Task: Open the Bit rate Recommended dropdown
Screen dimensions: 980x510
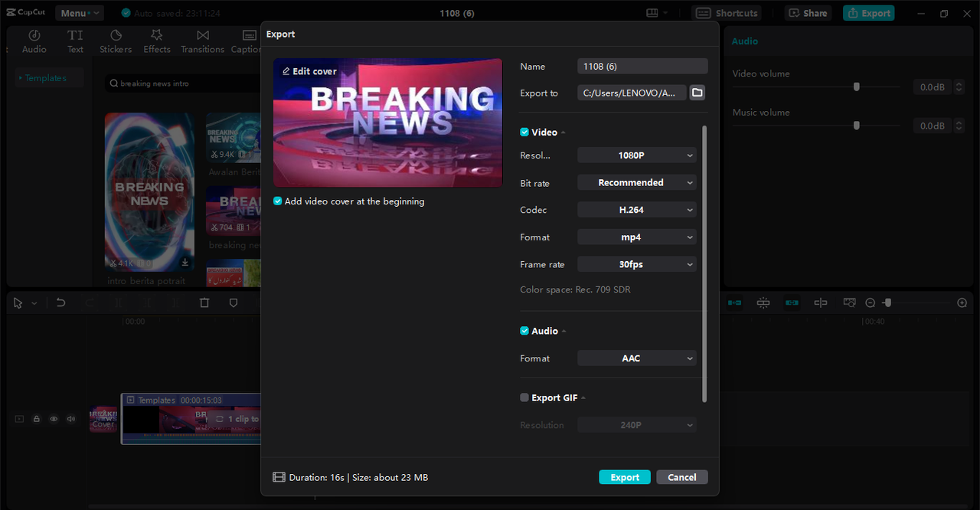Action: (637, 182)
